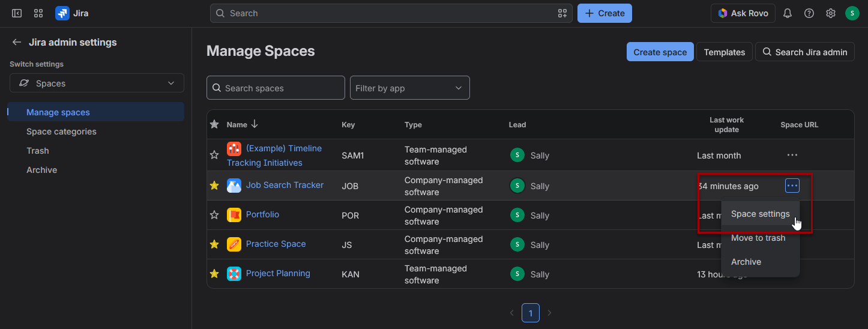The width and height of the screenshot is (868, 329).
Task: Open the Filter by app dropdown
Action: tap(410, 88)
